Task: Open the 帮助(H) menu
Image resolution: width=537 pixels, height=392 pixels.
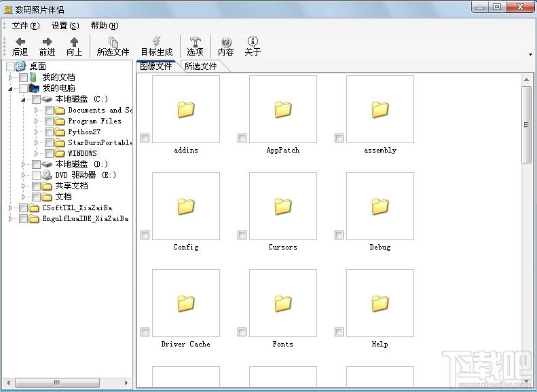Action: (x=105, y=26)
